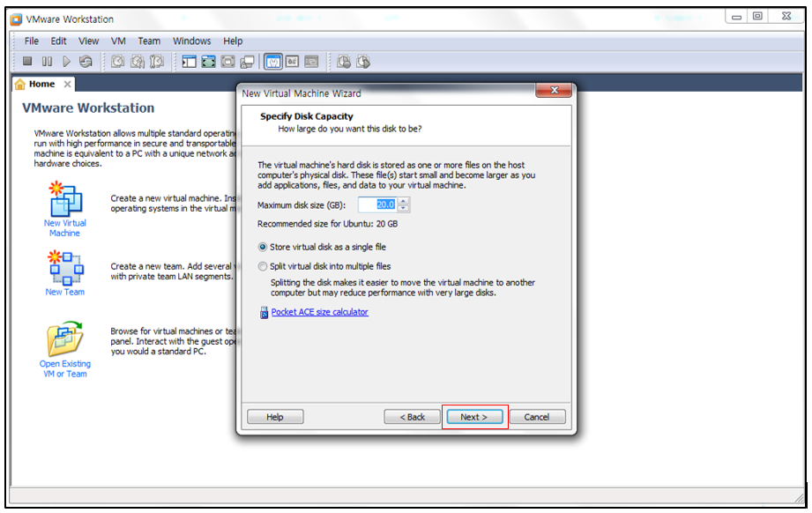This screenshot has width=812, height=513.
Task: Click the Pocket ACE calculator icon
Action: click(264, 313)
